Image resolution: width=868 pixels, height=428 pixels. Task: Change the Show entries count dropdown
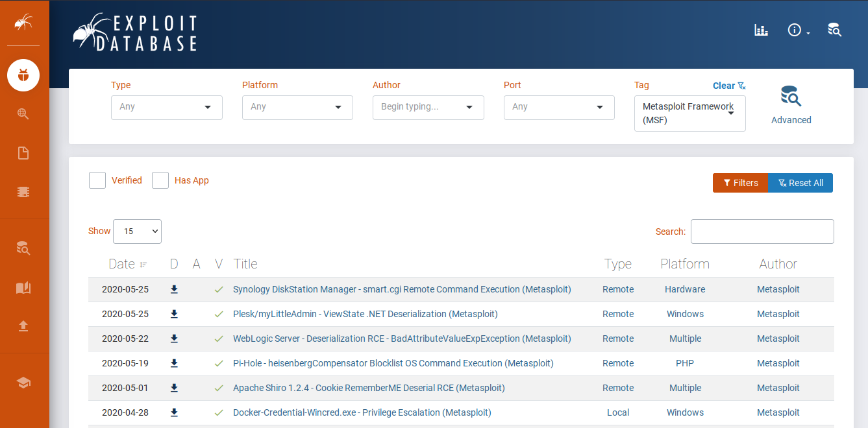[x=137, y=232]
